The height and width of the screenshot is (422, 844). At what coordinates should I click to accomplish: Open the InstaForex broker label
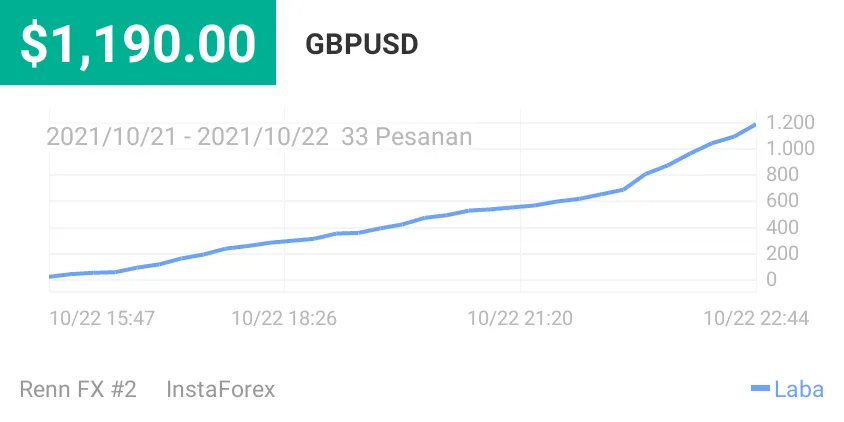221,389
